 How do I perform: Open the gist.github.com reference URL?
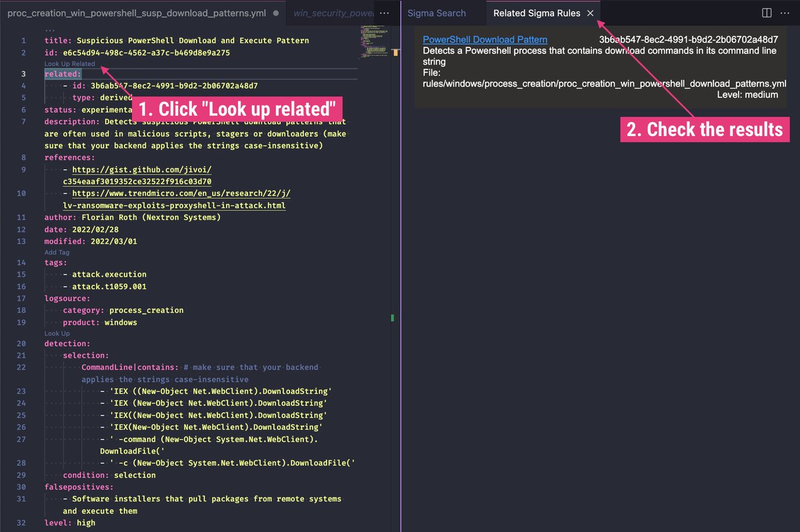point(141,169)
